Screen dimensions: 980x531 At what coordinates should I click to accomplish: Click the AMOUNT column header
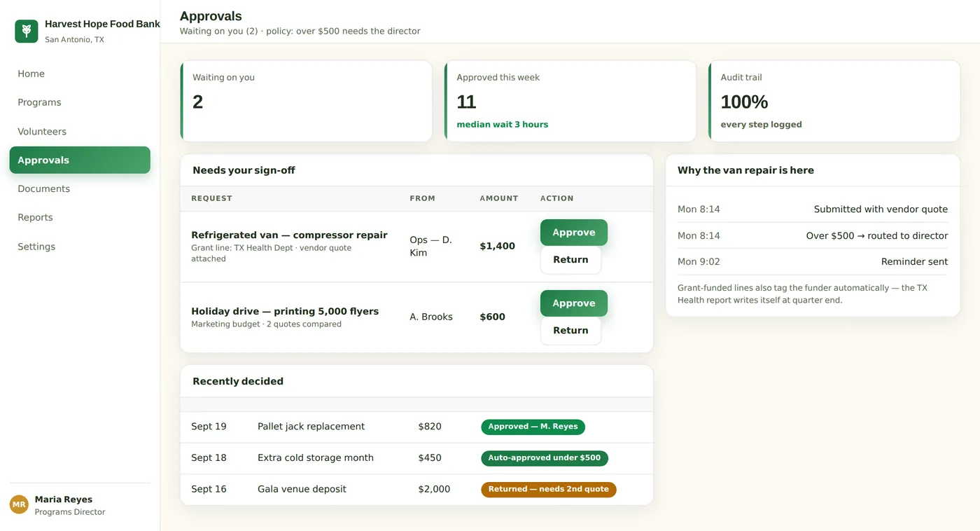499,199
